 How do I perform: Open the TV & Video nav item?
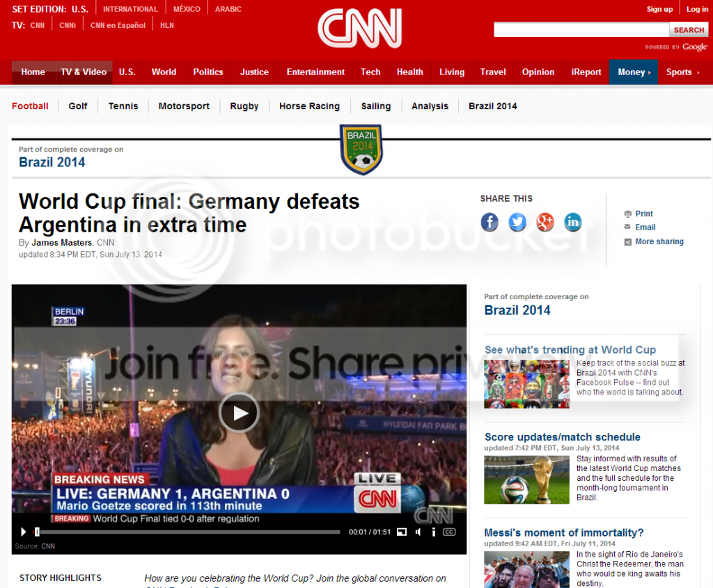click(84, 72)
